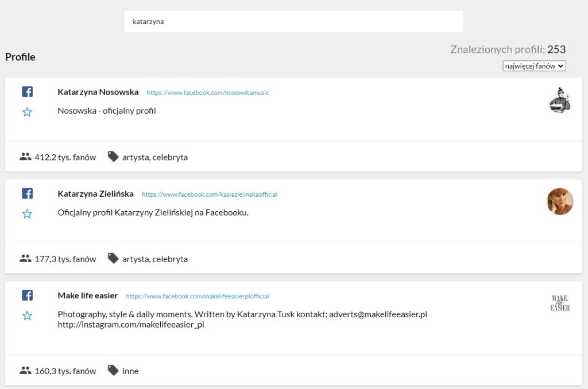
Task: Star Katarzyna Zielińska profile as favorite
Action: tap(27, 213)
